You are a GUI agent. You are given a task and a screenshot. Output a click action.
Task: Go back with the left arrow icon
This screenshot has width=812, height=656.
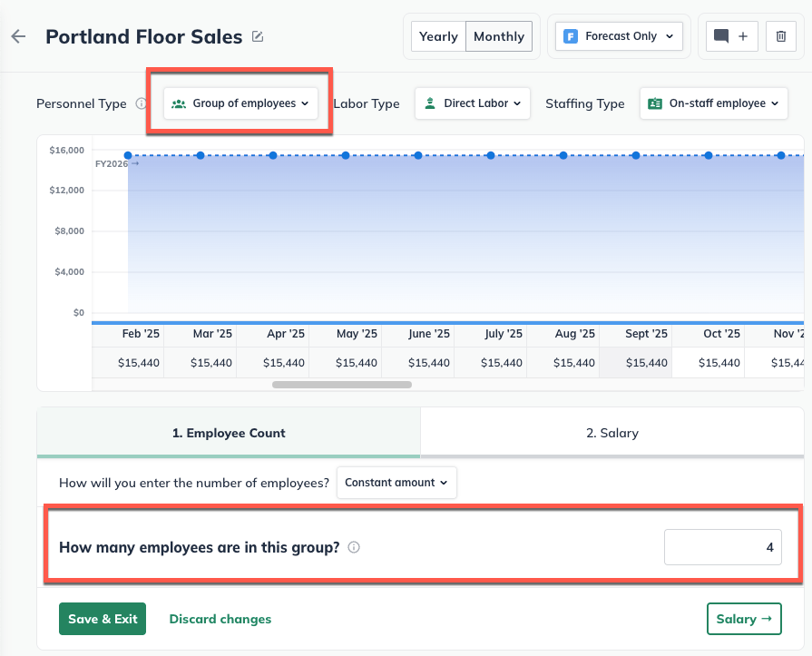point(19,37)
